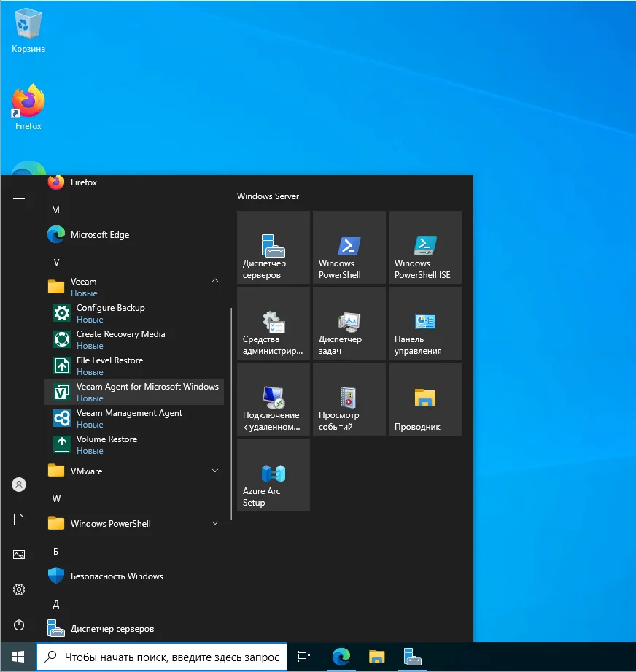Open the Просмотр событий tile
This screenshot has height=672, width=636.
click(349, 399)
